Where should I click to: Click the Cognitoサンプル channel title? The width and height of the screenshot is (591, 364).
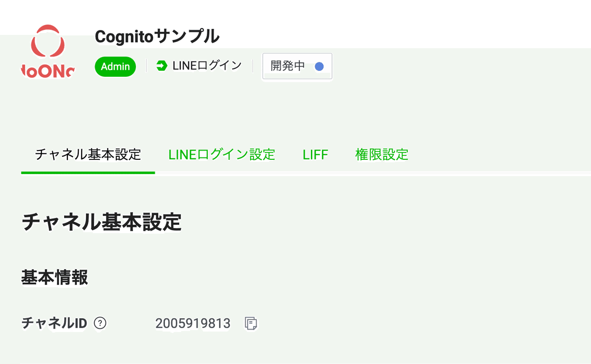tap(157, 36)
